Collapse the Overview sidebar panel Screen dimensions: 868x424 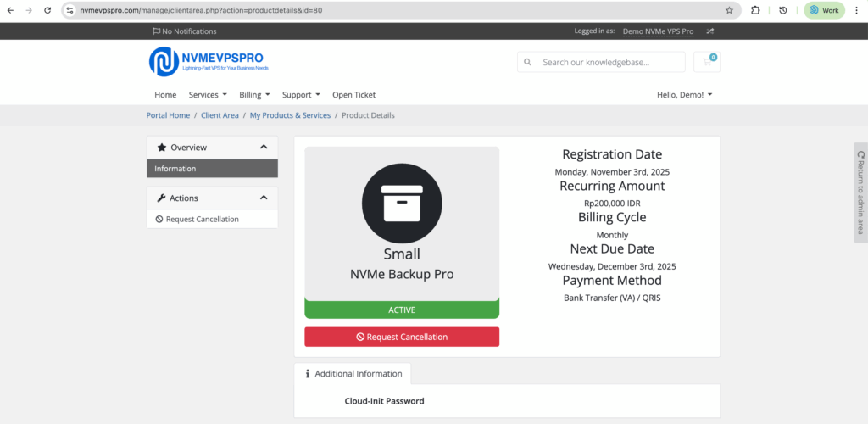tap(264, 147)
